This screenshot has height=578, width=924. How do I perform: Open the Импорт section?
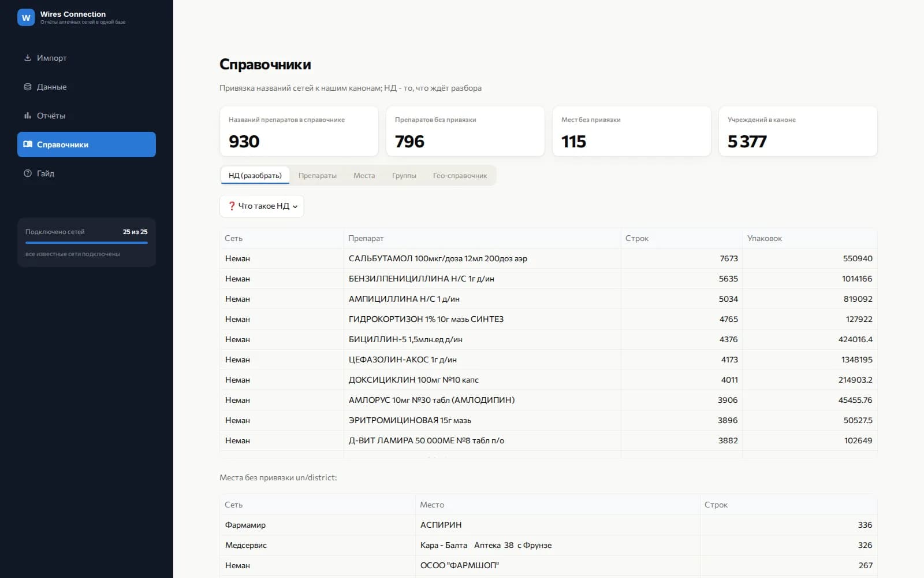point(87,58)
